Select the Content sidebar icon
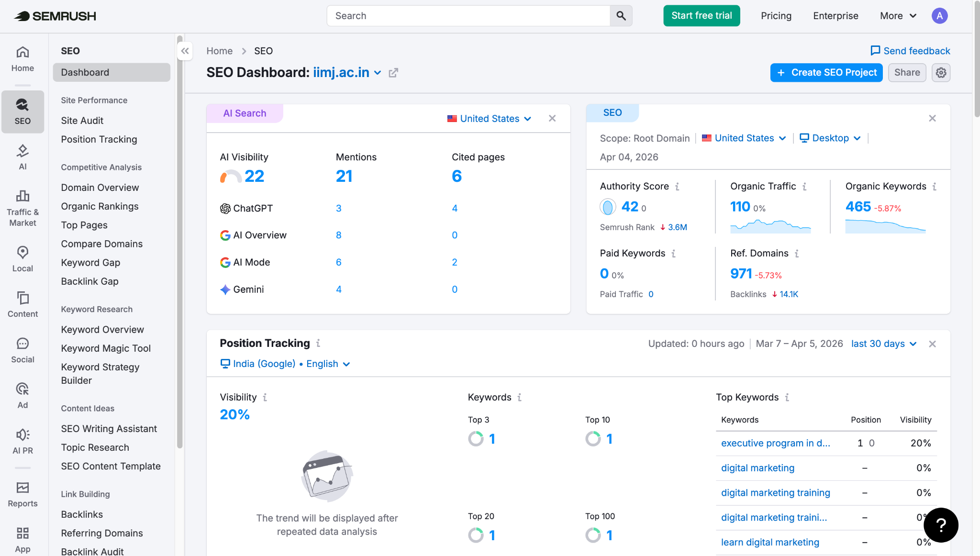Image resolution: width=980 pixels, height=556 pixels. 22,301
